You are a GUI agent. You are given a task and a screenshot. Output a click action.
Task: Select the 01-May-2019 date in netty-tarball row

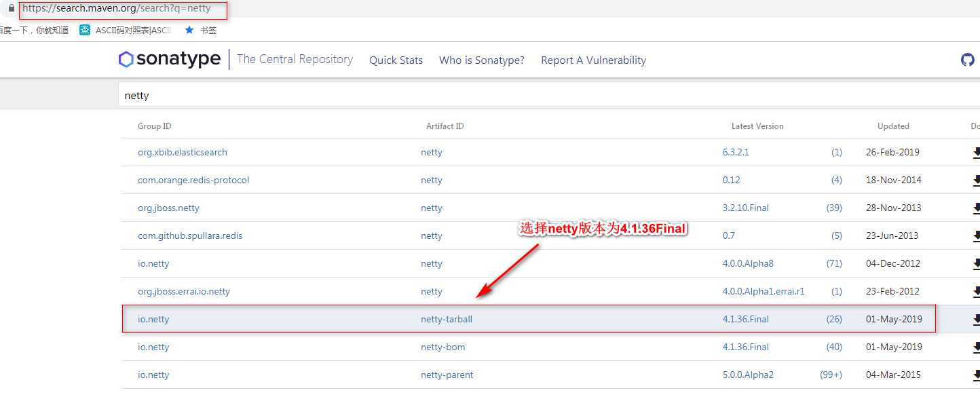click(894, 319)
